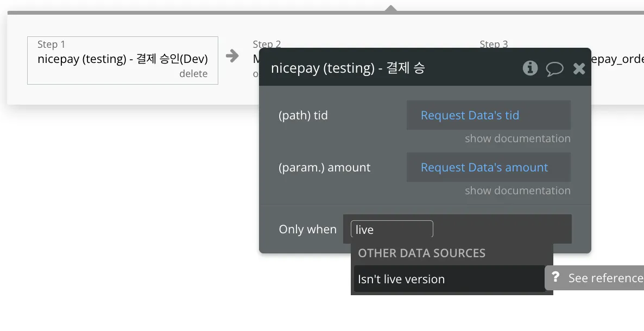Screen dimensions: 644x331
Task: Click the OTHER DATA SOURCES heading
Action: coord(421,253)
